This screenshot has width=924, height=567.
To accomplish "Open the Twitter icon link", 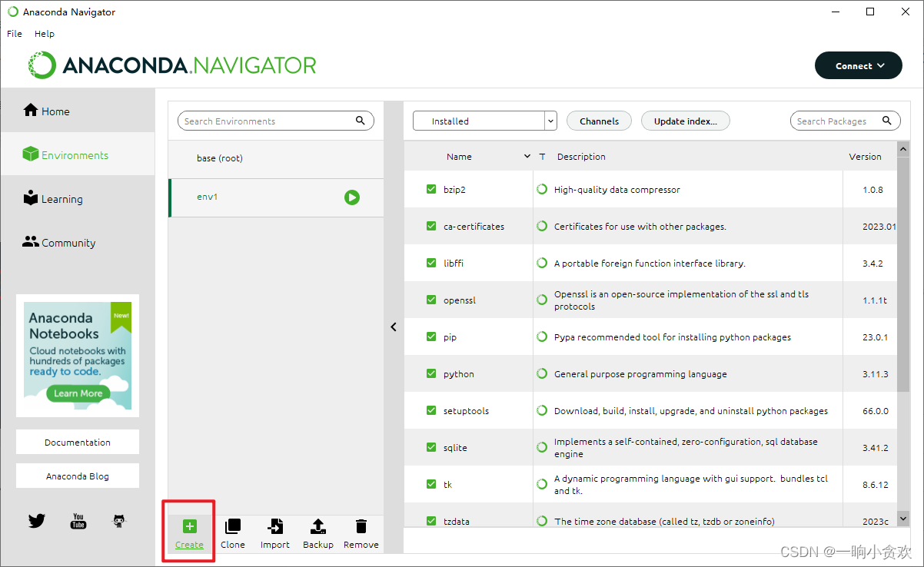I will click(x=37, y=521).
